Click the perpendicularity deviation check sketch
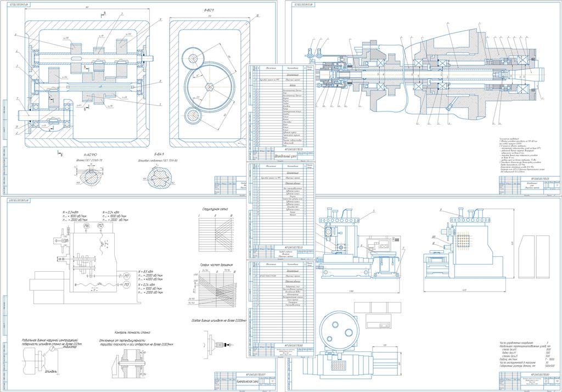The height and width of the screenshot is (392, 562). (x=128, y=362)
